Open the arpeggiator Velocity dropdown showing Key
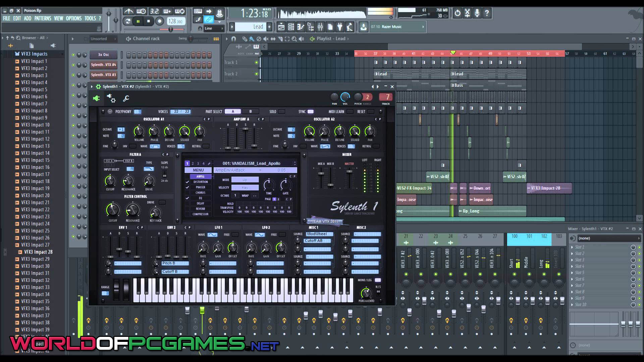 click(x=245, y=188)
